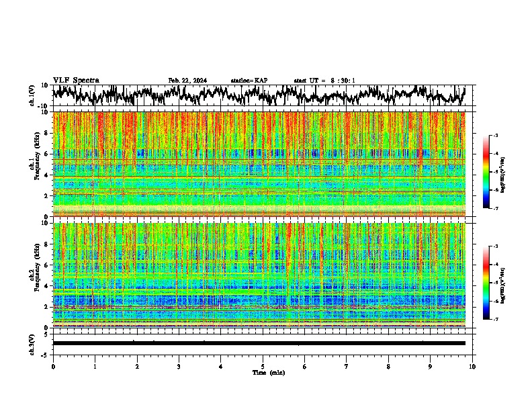
Task: Click the ch.1 spectrogram color scale bar
Action: [x=486, y=172]
